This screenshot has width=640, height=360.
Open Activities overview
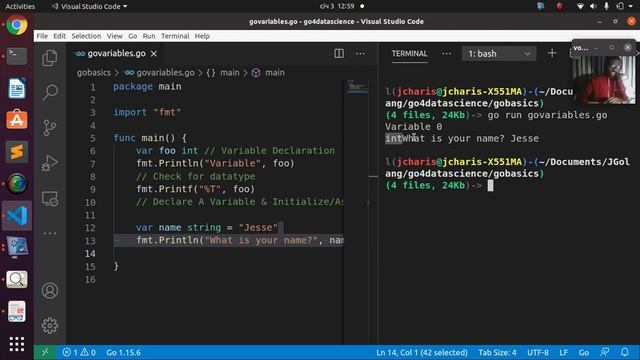point(20,6)
